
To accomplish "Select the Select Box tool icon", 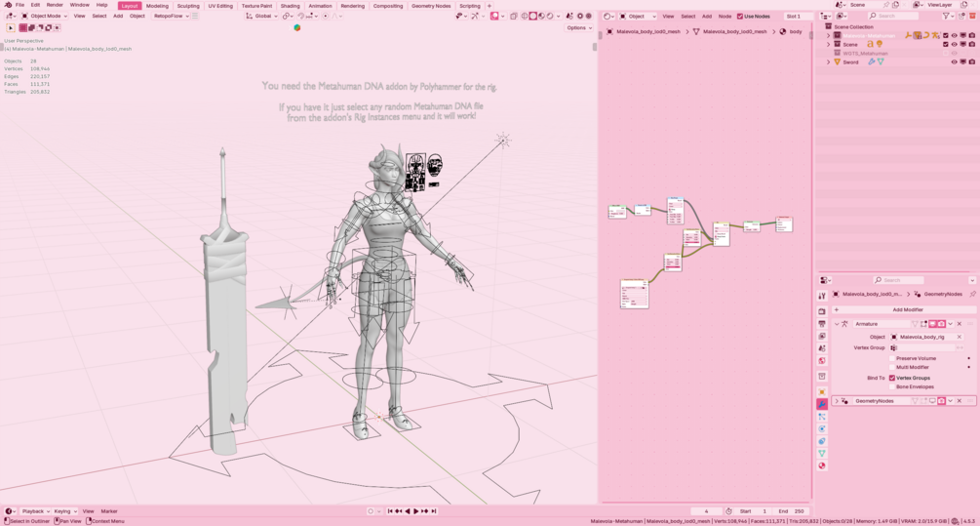I will click(x=11, y=27).
